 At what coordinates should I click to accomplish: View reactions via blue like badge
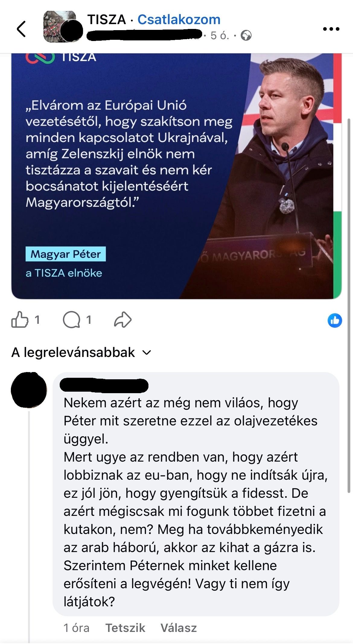(x=335, y=320)
